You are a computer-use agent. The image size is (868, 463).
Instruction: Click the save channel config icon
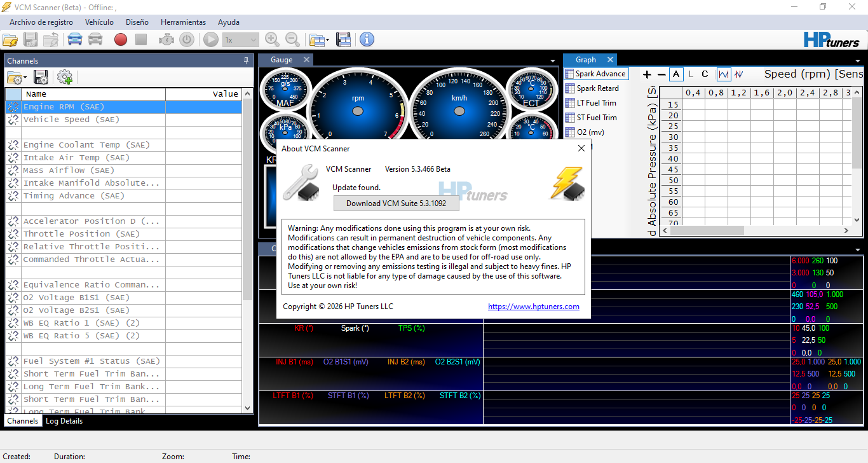point(41,78)
